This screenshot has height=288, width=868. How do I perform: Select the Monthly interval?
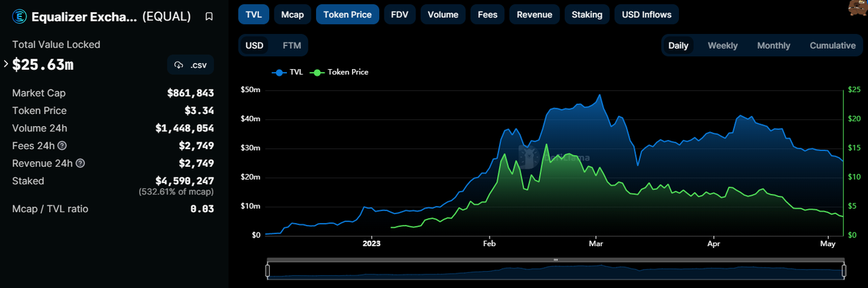pyautogui.click(x=774, y=45)
